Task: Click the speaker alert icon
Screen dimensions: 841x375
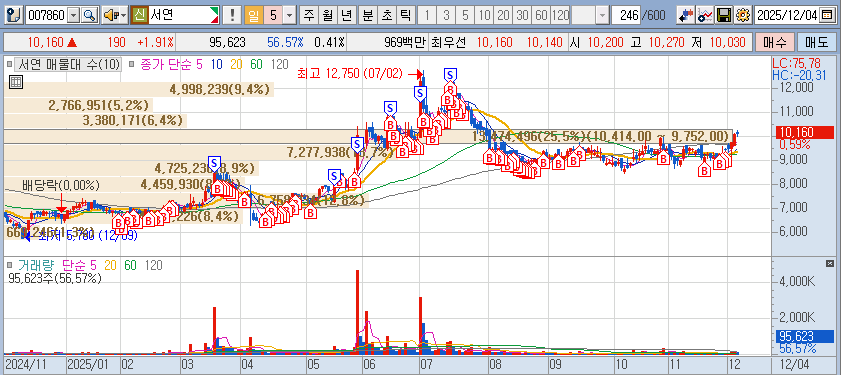Action: point(110,15)
